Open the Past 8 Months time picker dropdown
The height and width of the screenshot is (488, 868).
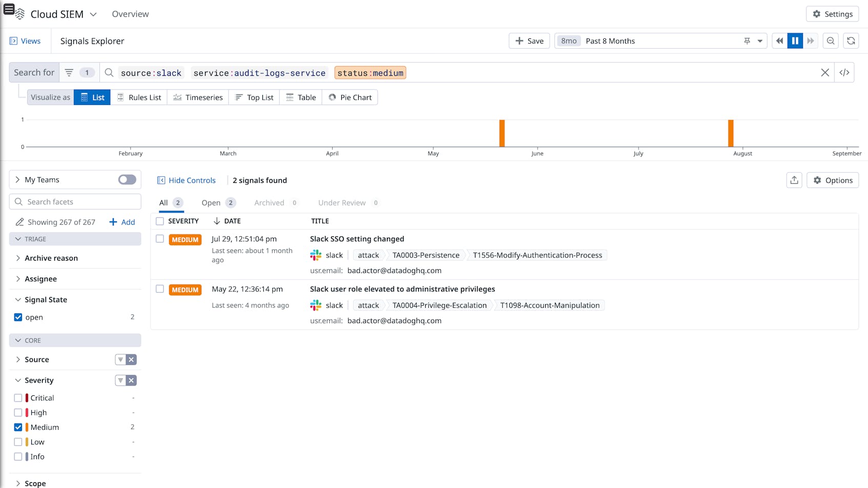point(759,40)
